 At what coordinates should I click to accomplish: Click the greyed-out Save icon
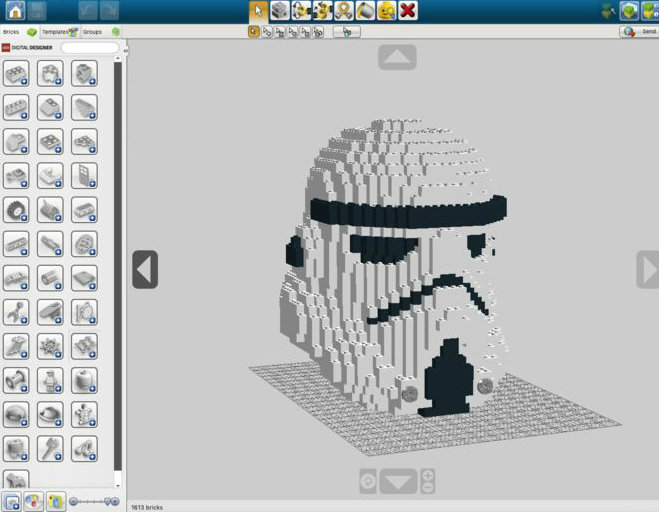[x=39, y=11]
